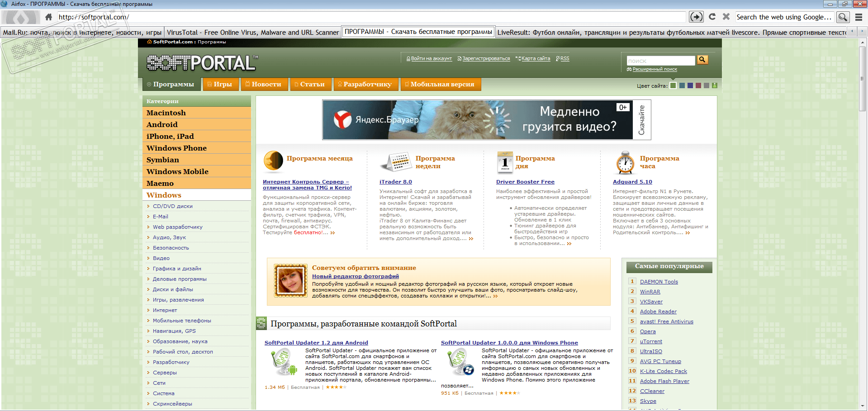The image size is (868, 411).
Task: Open the photo editor portrait thumbnail
Action: [290, 280]
